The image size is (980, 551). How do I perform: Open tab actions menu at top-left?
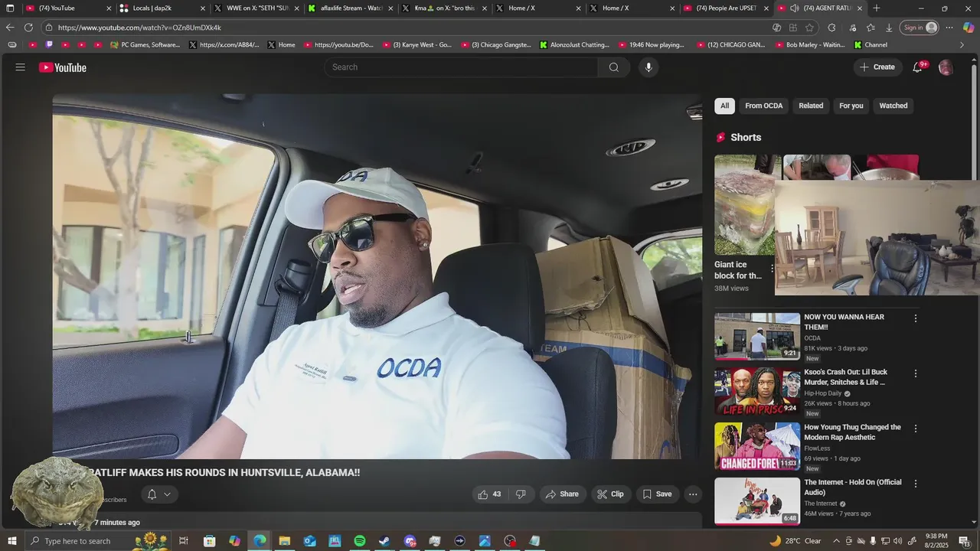click(10, 8)
